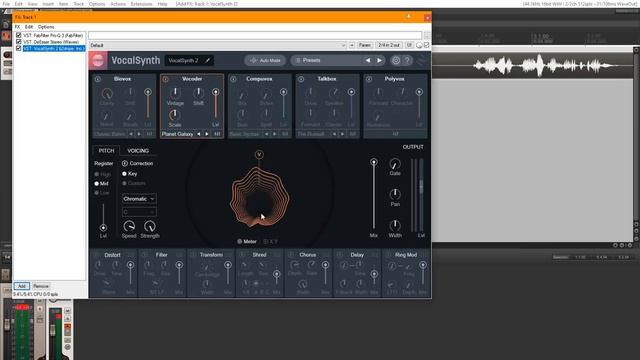This screenshot has height=360, width=640.
Task: Toggle VocalSynth 2 plugin checkbox
Action: [x=18, y=48]
